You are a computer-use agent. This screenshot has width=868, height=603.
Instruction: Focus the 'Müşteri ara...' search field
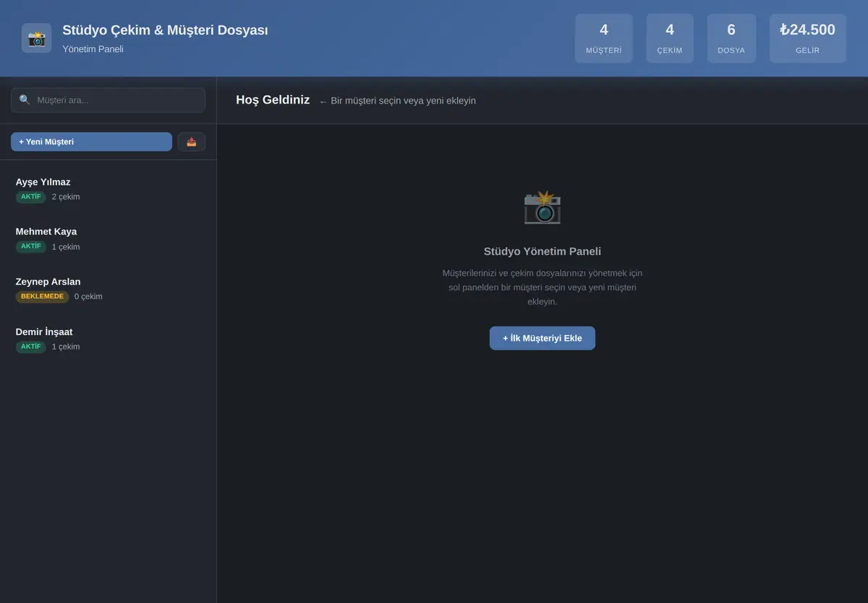pyautogui.click(x=108, y=100)
